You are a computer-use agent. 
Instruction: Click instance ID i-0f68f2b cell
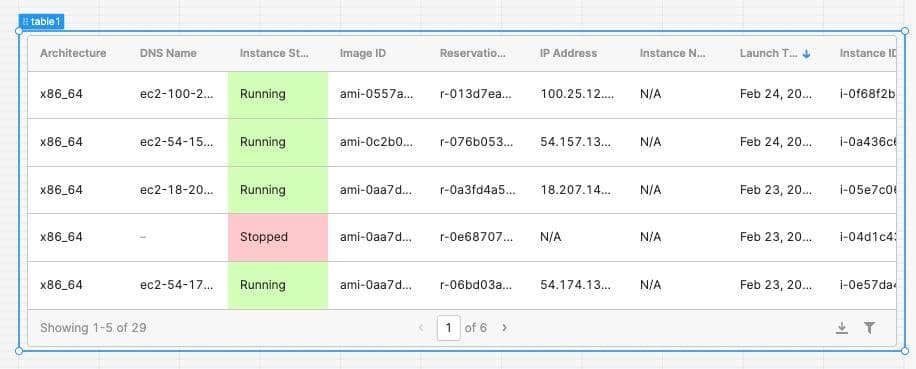pos(868,95)
